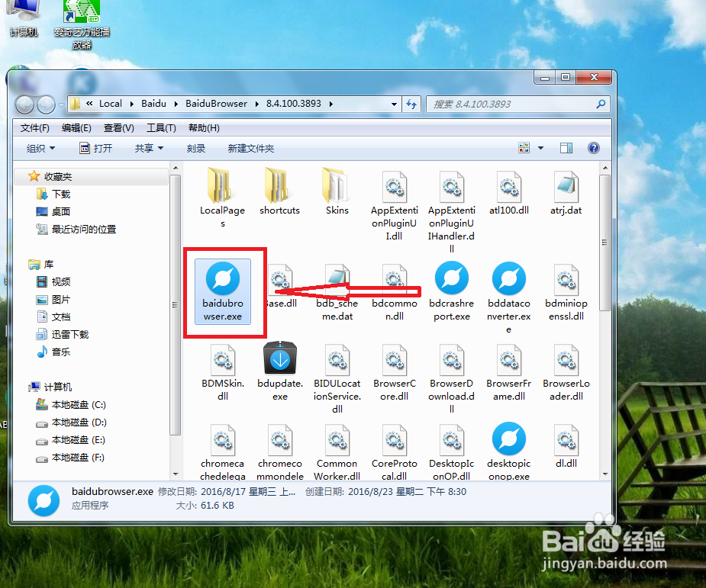
Task: Select the BIDULocationService.dll file
Action: pyautogui.click(x=337, y=378)
